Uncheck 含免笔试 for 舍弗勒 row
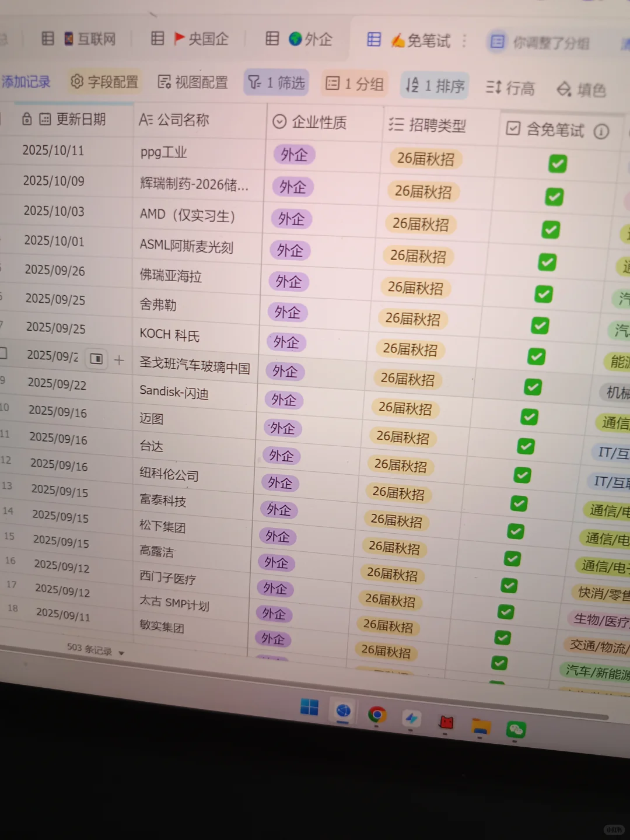This screenshot has width=630, height=840. [540, 325]
